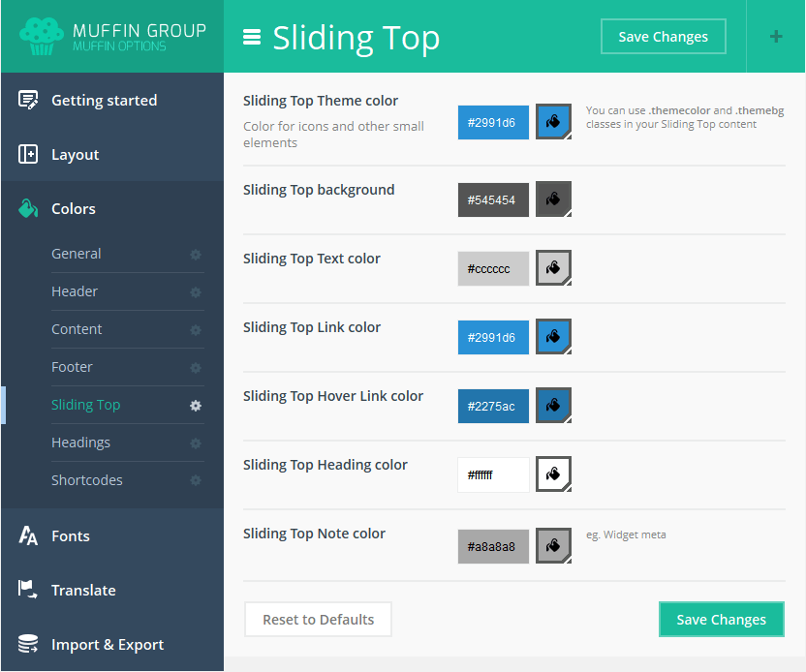The image size is (806, 672).
Task: Expand the Layout section in sidebar
Action: (x=76, y=155)
